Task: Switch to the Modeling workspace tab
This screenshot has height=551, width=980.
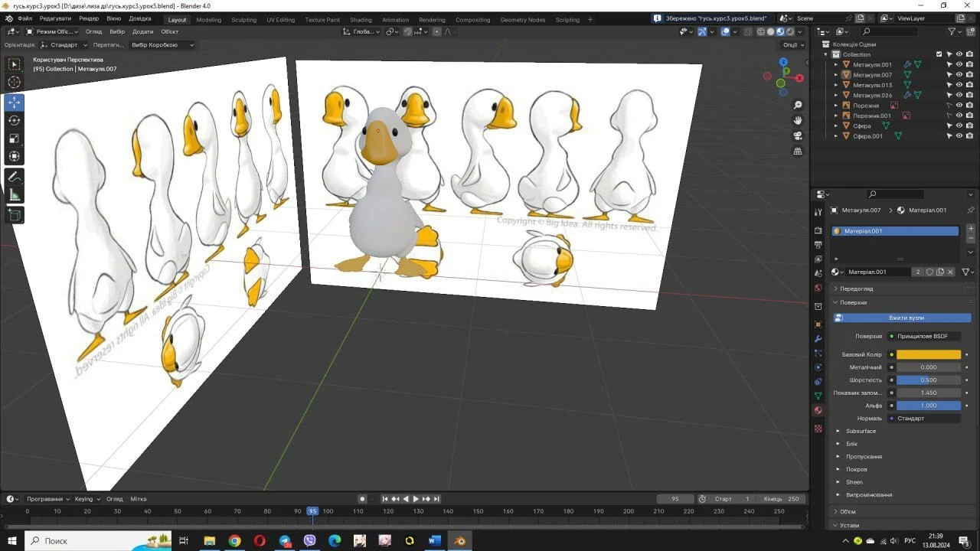Action: 208,20
